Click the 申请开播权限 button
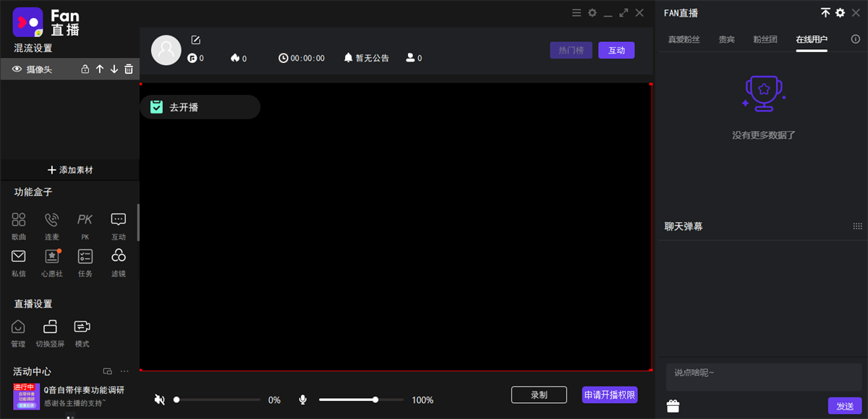 point(610,395)
